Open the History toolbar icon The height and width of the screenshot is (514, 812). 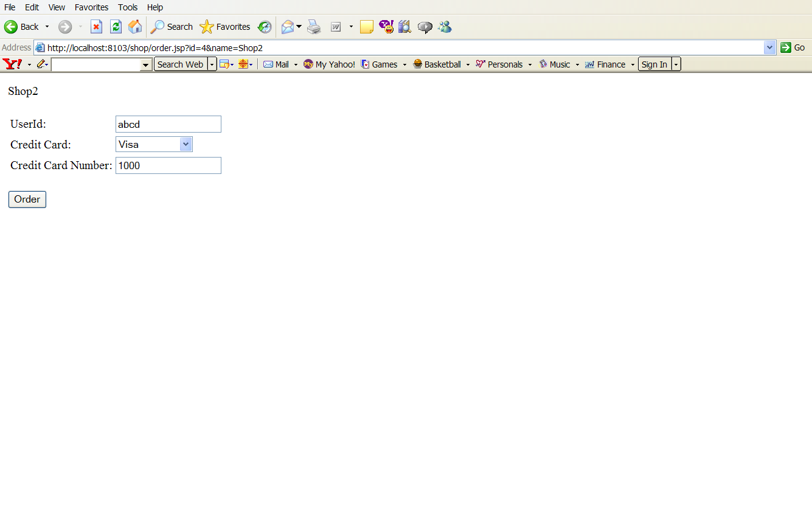[265, 27]
